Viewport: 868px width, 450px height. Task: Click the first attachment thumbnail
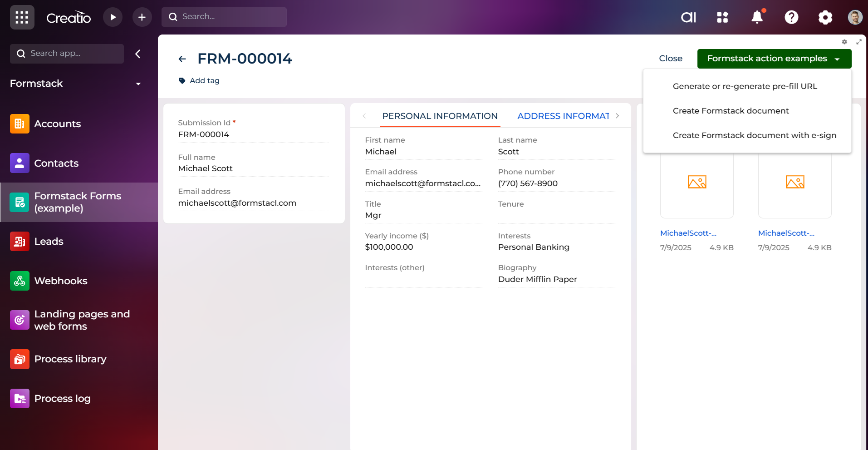pos(697,183)
